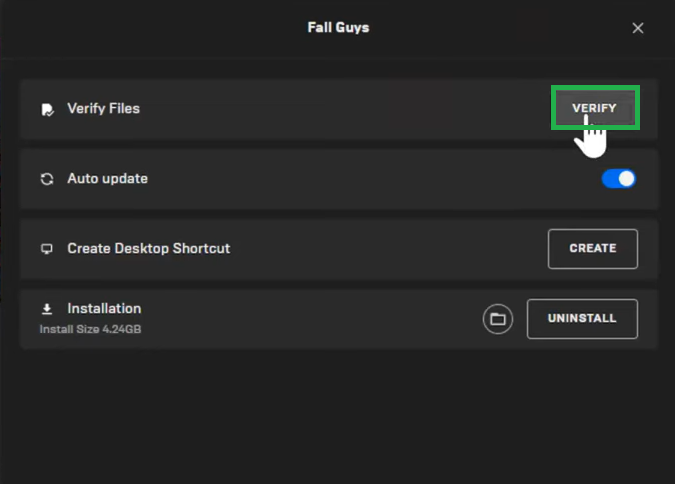Close the Fall Guys dialog
Screen dimensions: 675x484
coord(638,28)
